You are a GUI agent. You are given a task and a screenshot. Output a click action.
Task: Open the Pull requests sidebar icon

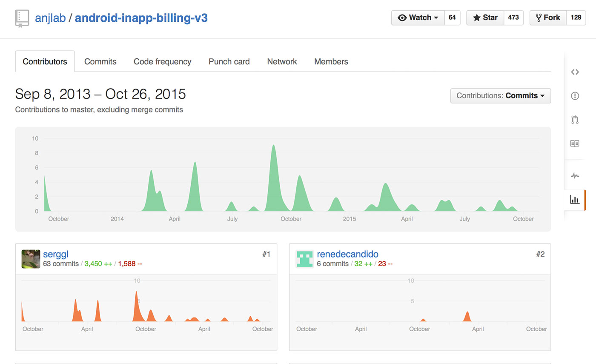pos(575,120)
